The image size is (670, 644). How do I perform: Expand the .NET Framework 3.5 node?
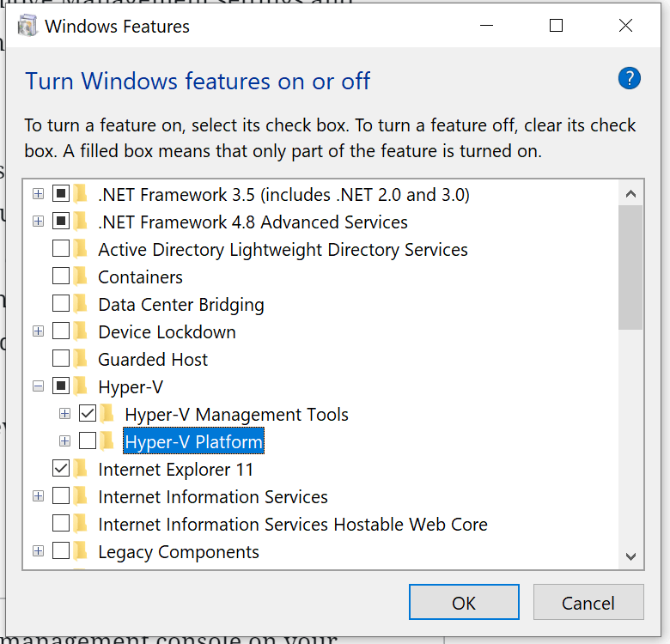pos(38,194)
